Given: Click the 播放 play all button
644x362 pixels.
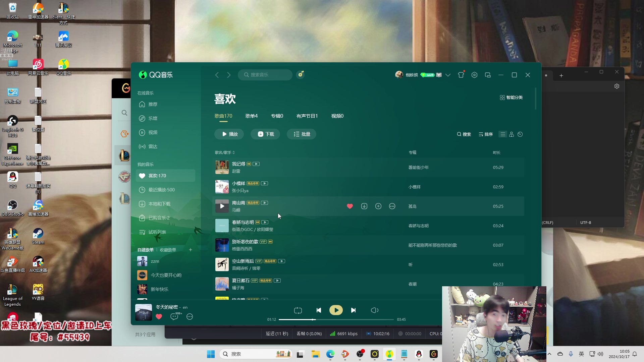Looking at the screenshot, I should tap(229, 134).
